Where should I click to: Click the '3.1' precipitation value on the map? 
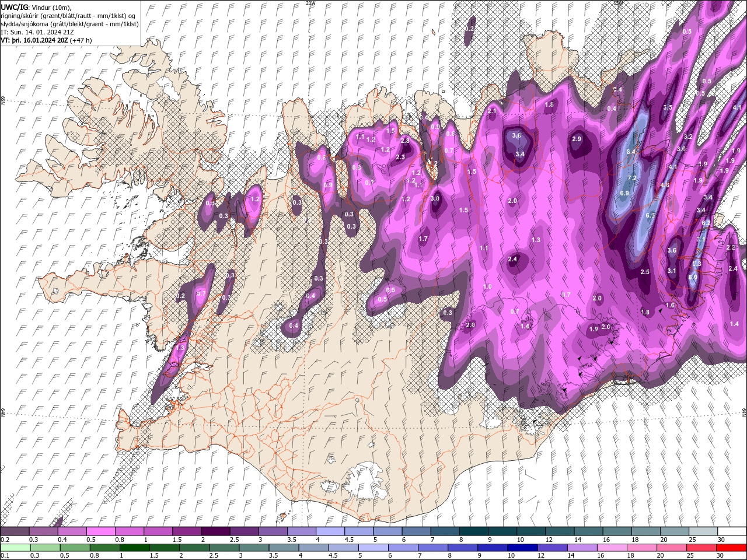pyautogui.click(x=672, y=271)
